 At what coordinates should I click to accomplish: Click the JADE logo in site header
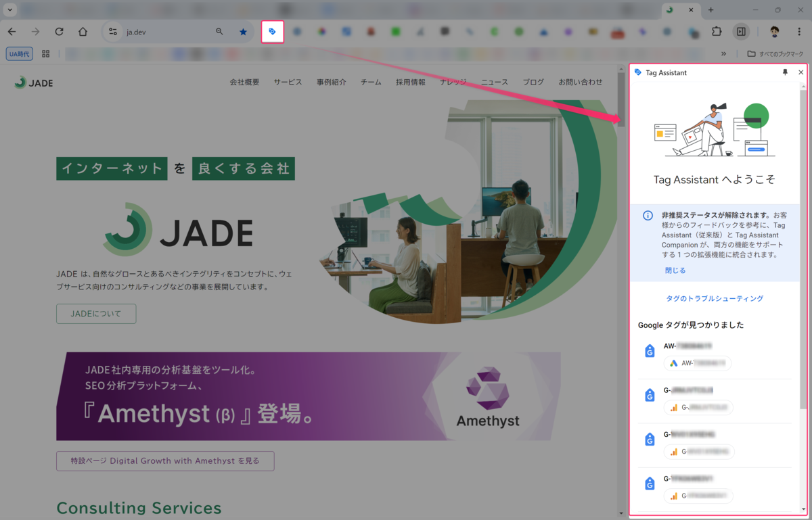click(34, 82)
